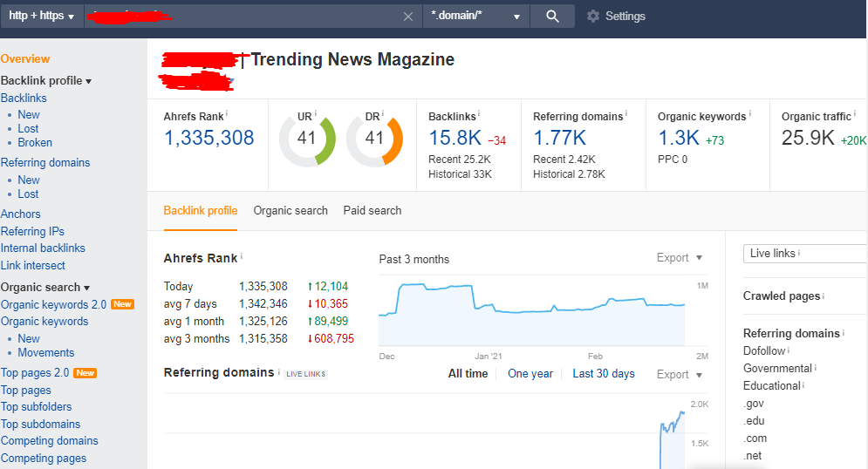The height and width of the screenshot is (469, 868).
Task: Click the DR 41 donut chart
Action: pyautogui.click(x=374, y=138)
